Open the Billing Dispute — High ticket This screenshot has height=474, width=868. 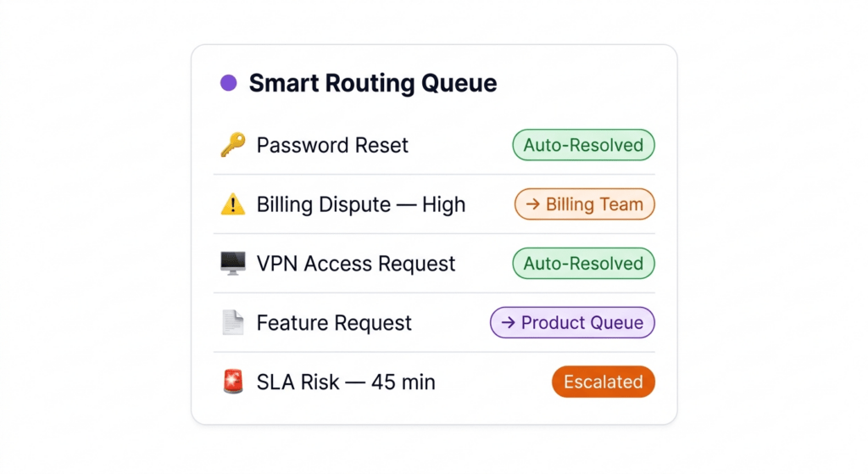(361, 204)
